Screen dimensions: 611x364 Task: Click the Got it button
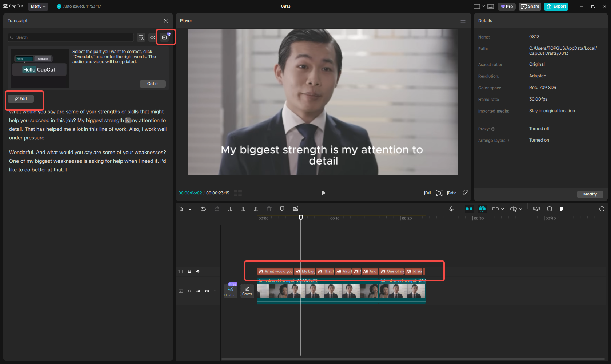click(152, 84)
